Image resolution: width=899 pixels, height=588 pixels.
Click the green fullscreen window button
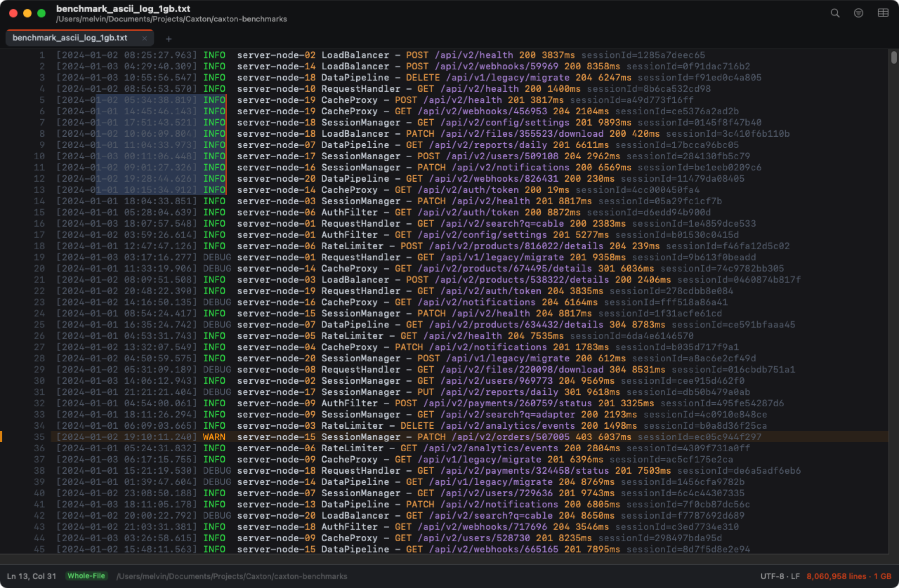point(41,13)
